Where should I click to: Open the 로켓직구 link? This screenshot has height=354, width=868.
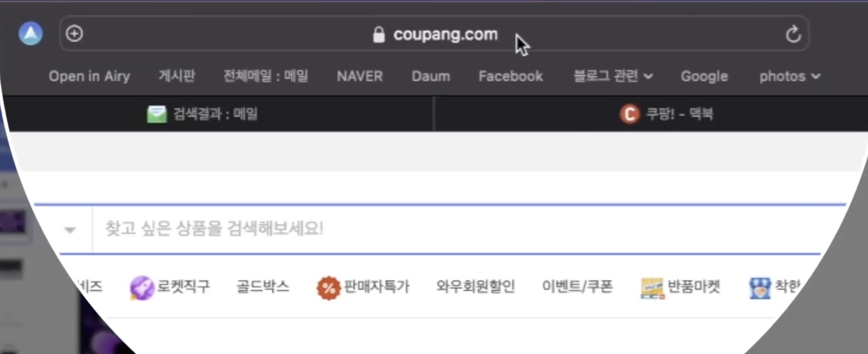(x=184, y=286)
